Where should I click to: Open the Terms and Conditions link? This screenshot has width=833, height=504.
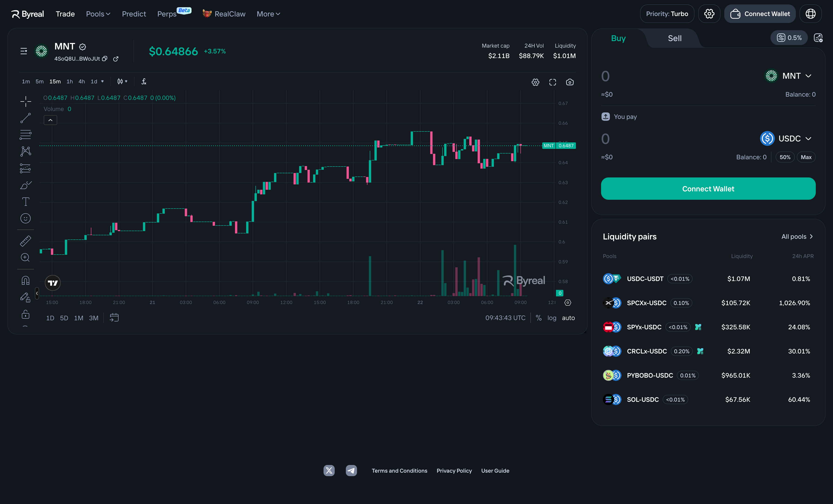(400, 471)
